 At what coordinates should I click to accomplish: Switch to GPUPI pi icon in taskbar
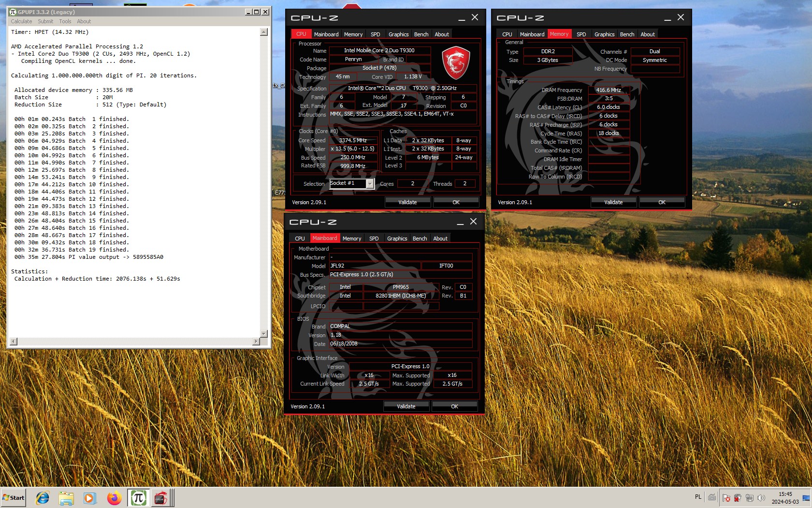[138, 498]
